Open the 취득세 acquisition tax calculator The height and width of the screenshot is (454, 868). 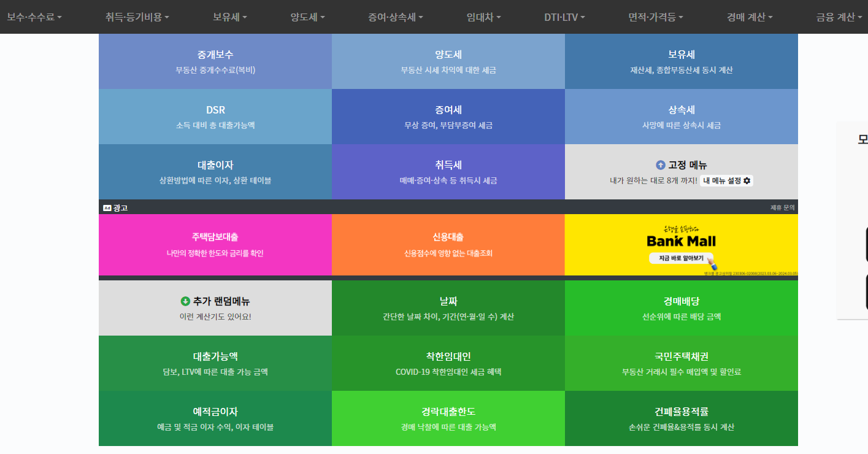[x=448, y=172]
